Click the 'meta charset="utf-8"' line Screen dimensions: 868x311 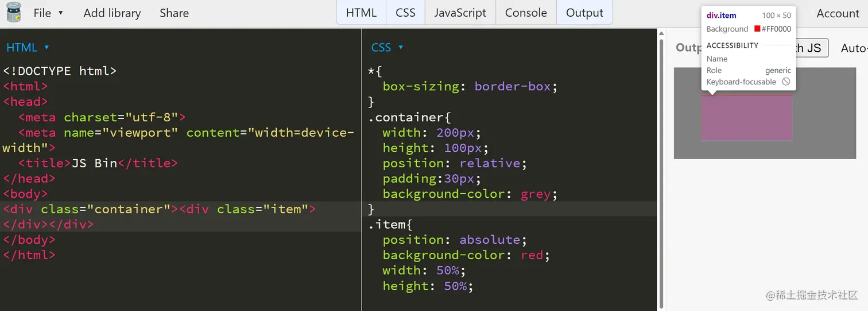tap(102, 117)
